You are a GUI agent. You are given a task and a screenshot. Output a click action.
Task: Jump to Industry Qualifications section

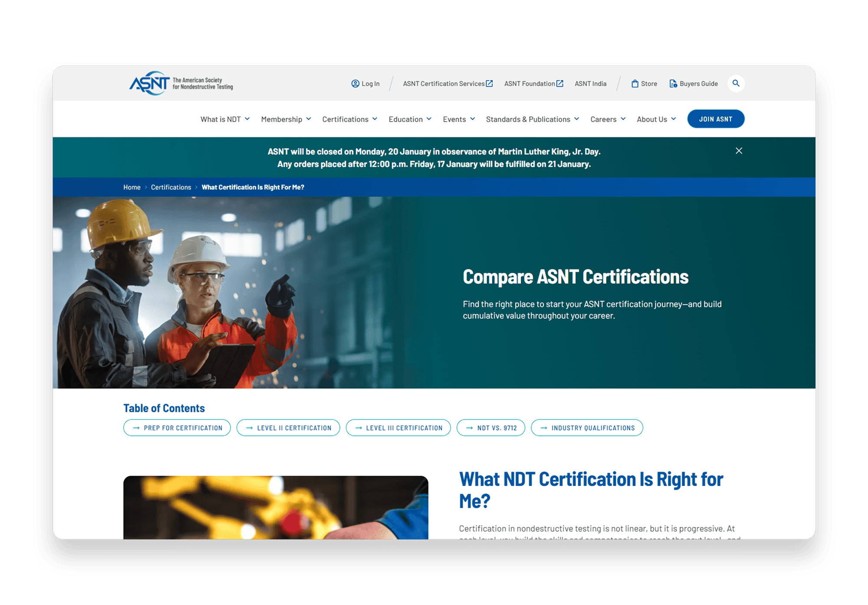[587, 427]
